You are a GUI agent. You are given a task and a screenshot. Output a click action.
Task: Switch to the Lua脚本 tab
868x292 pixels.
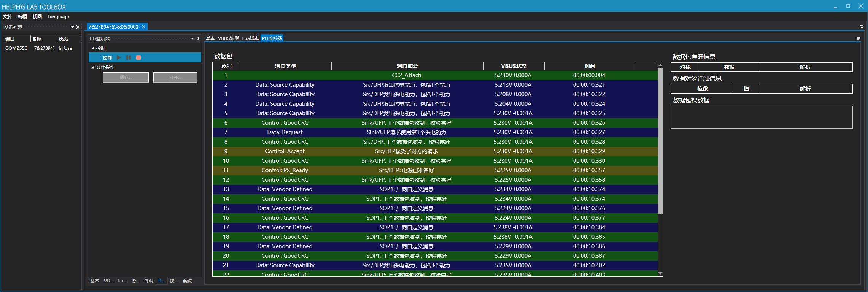click(250, 38)
